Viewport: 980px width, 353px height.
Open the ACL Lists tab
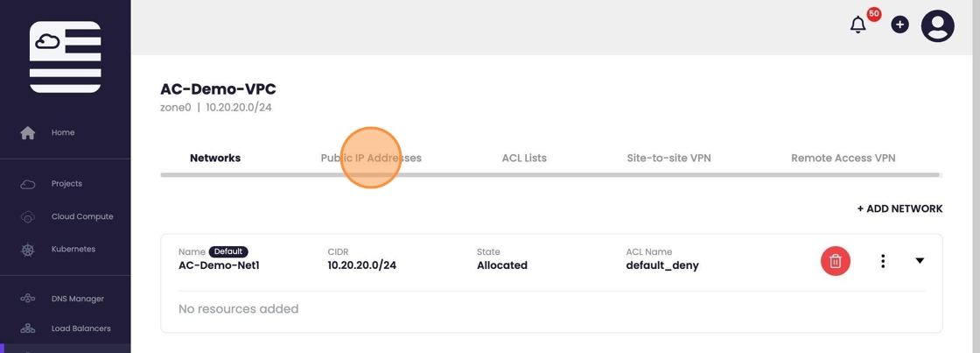point(524,159)
